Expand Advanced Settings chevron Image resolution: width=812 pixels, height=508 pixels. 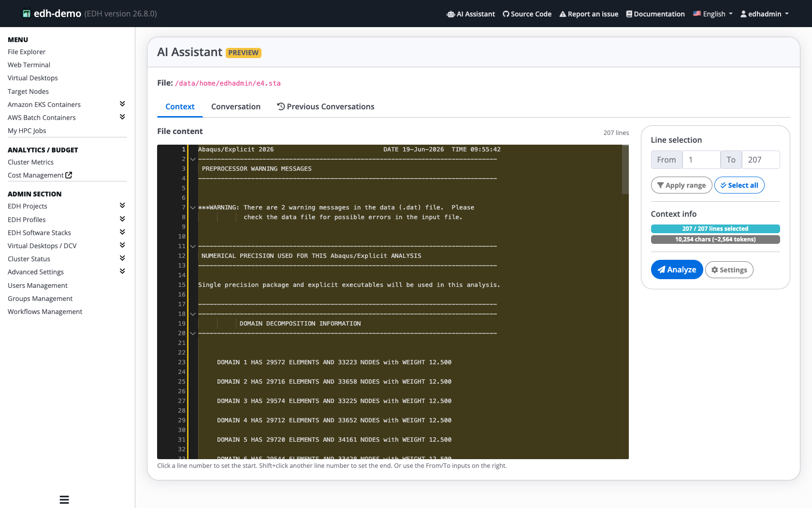coord(122,271)
